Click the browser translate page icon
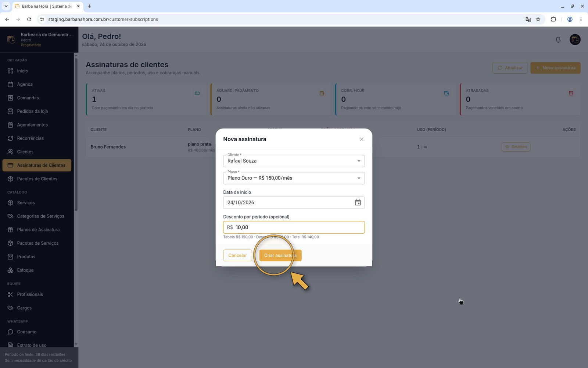The image size is (588, 368). pos(528,19)
